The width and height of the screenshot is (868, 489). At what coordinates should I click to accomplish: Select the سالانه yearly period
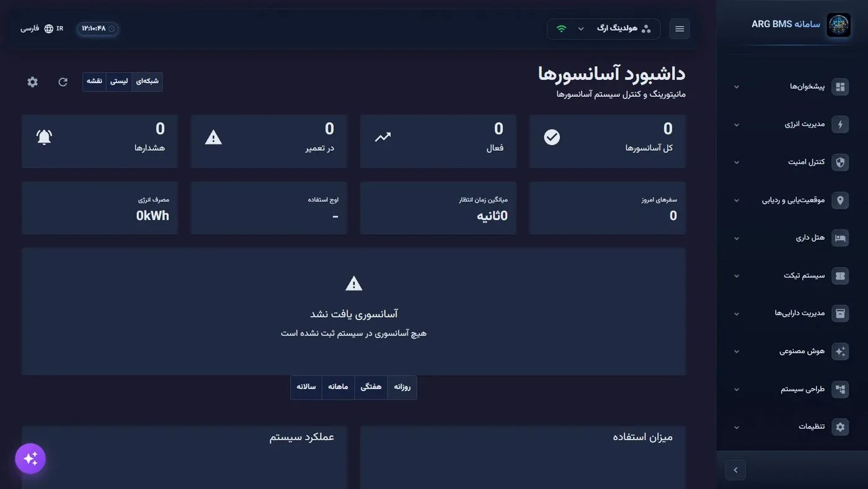point(306,387)
